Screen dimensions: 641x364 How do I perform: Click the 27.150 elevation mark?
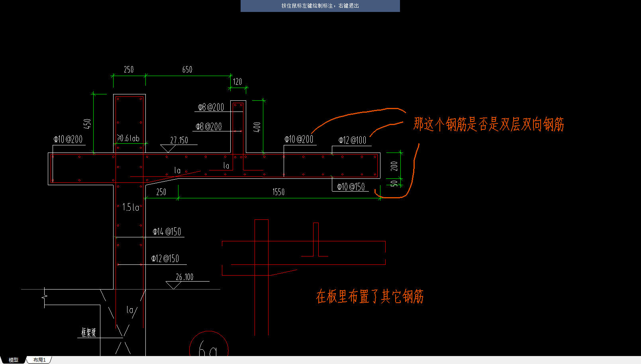click(x=179, y=140)
